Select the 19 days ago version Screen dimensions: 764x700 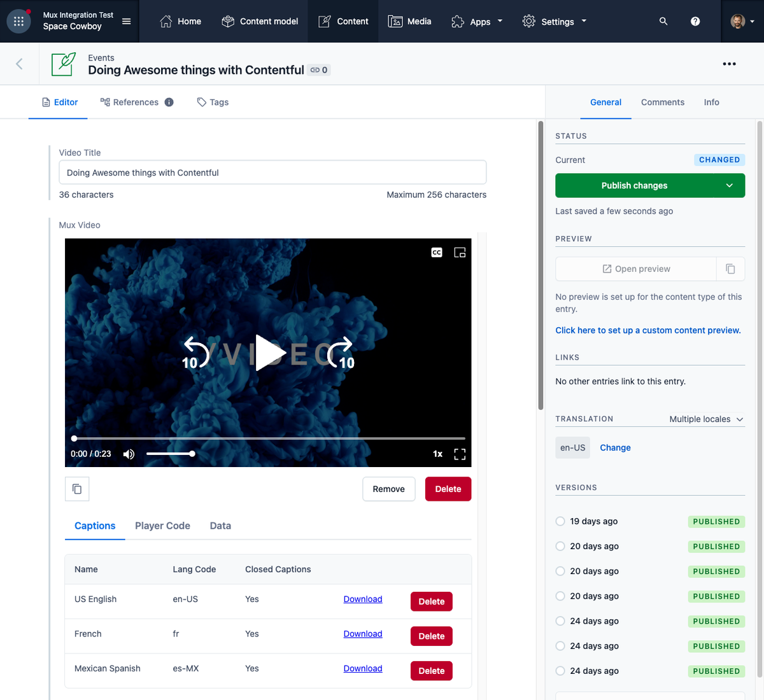pyautogui.click(x=560, y=521)
